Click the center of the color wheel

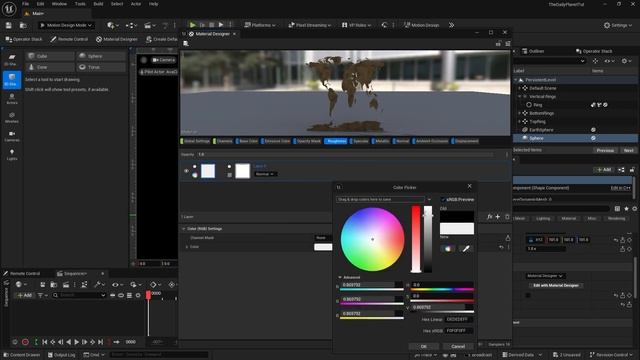tap(372, 240)
